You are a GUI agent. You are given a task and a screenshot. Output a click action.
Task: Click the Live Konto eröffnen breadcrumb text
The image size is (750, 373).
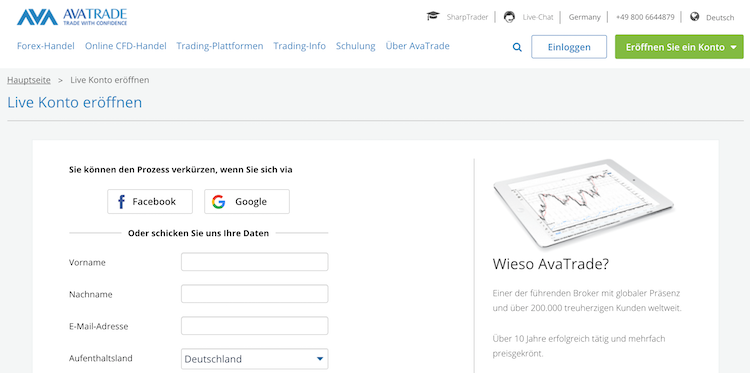[110, 80]
